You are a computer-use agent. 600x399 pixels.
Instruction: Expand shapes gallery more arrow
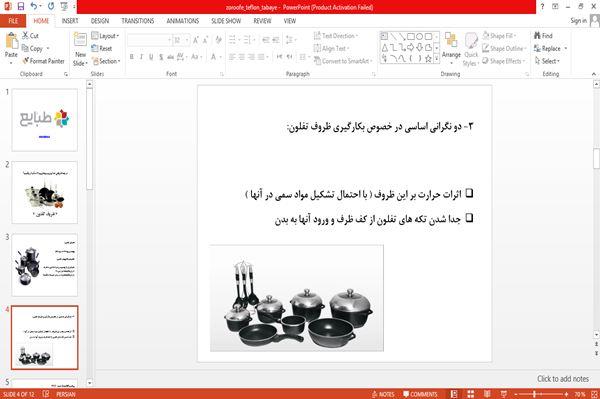(x=437, y=59)
